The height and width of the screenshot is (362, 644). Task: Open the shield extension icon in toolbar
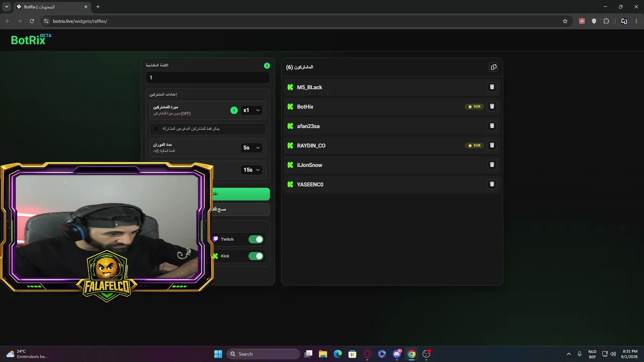click(594, 21)
